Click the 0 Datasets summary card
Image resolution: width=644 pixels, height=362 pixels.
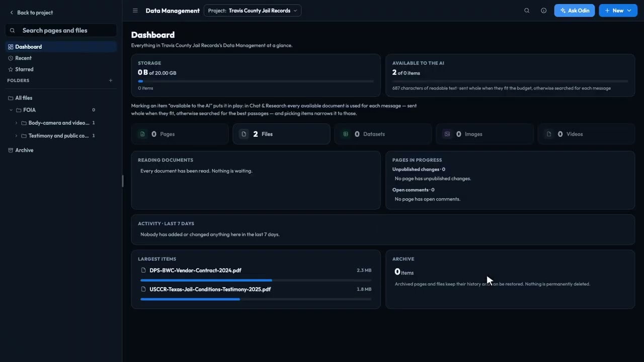[x=383, y=134]
